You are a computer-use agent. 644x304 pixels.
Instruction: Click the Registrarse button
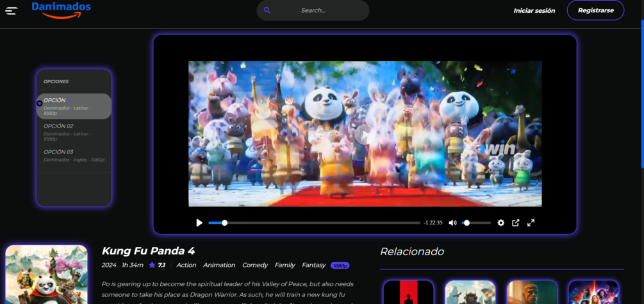tap(595, 10)
